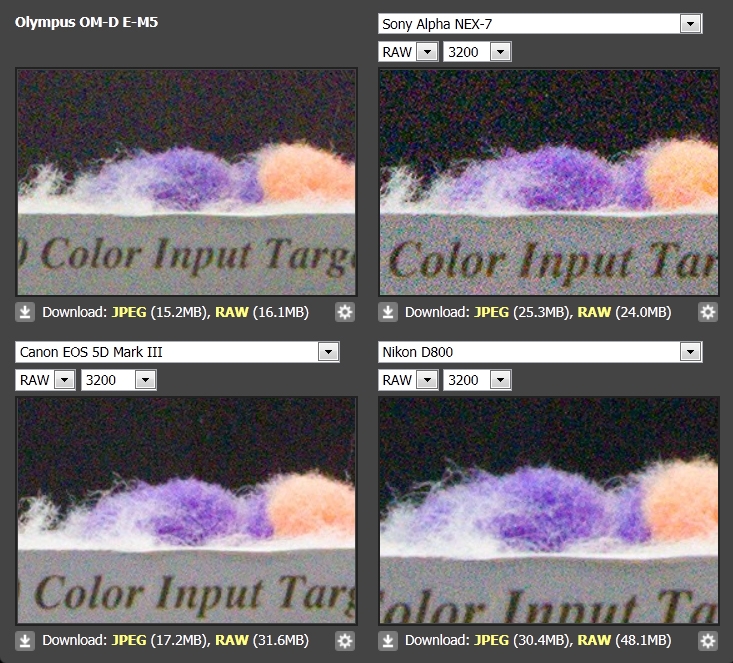This screenshot has width=733, height=663.
Task: Click the Sony Alpha NEX-7 sample image
Action: pos(549,182)
